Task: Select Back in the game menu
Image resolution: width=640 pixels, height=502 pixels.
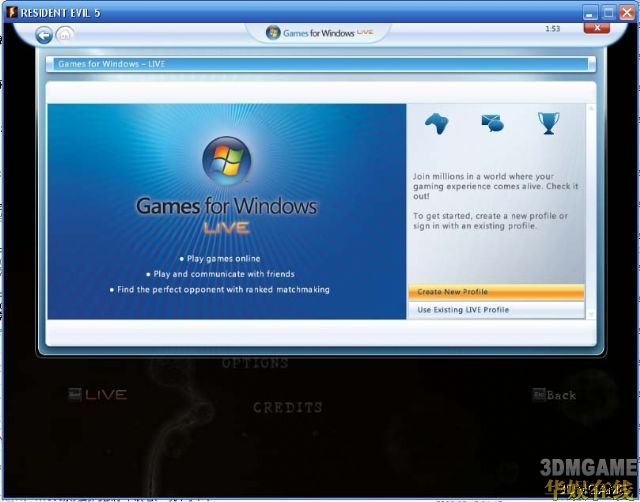Action: tap(554, 395)
